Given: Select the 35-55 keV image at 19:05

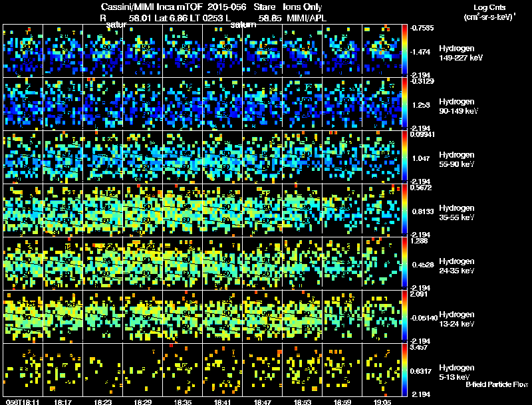Looking at the screenshot, I should [382, 210].
